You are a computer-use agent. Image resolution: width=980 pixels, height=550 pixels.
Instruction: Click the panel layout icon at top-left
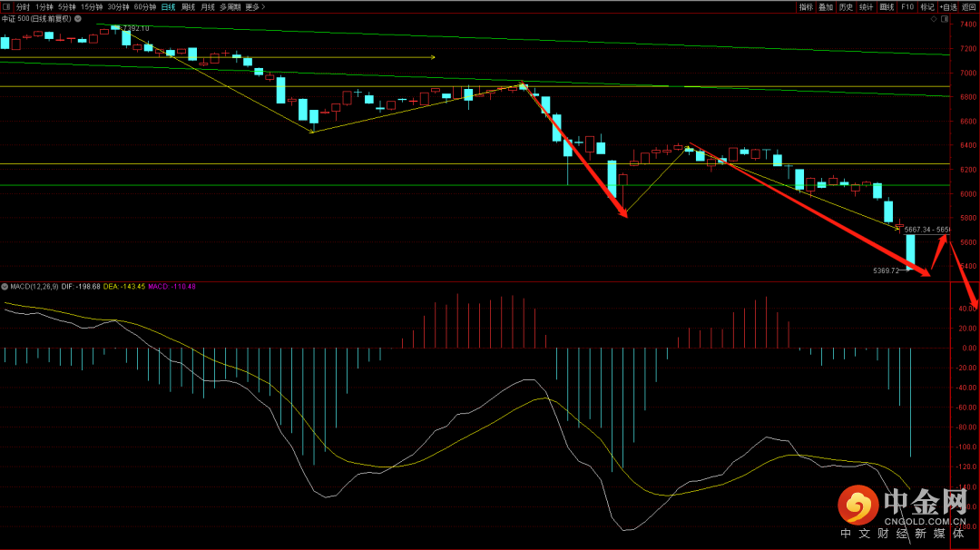5,6
